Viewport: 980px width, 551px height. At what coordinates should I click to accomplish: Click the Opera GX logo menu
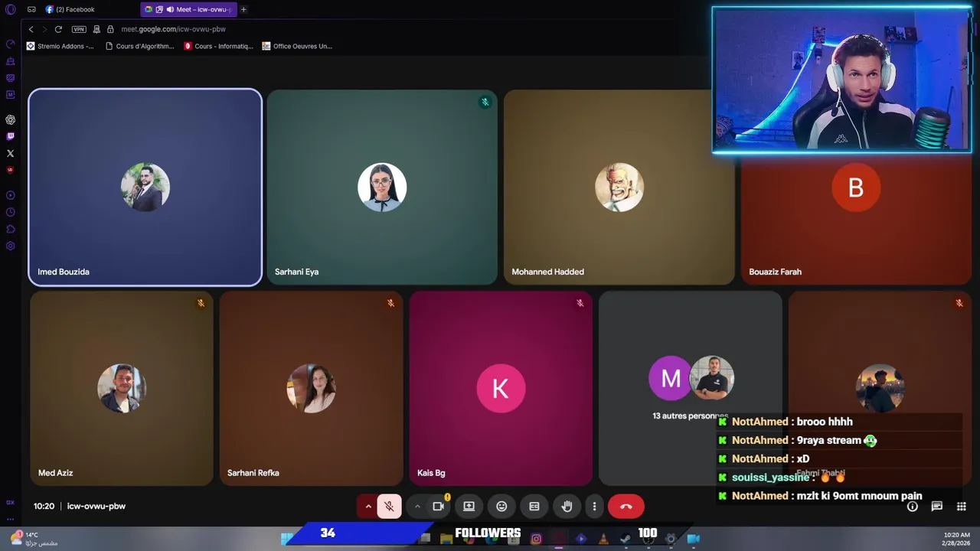[x=10, y=9]
